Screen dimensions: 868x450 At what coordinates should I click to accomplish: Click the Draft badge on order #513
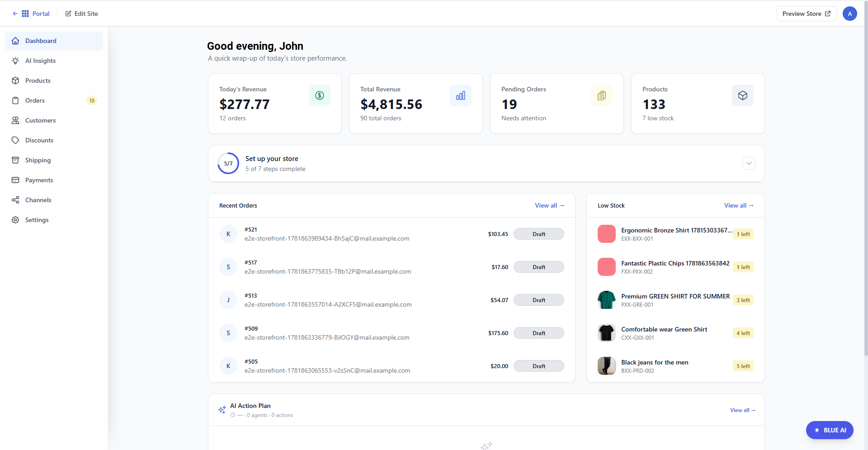pos(539,300)
